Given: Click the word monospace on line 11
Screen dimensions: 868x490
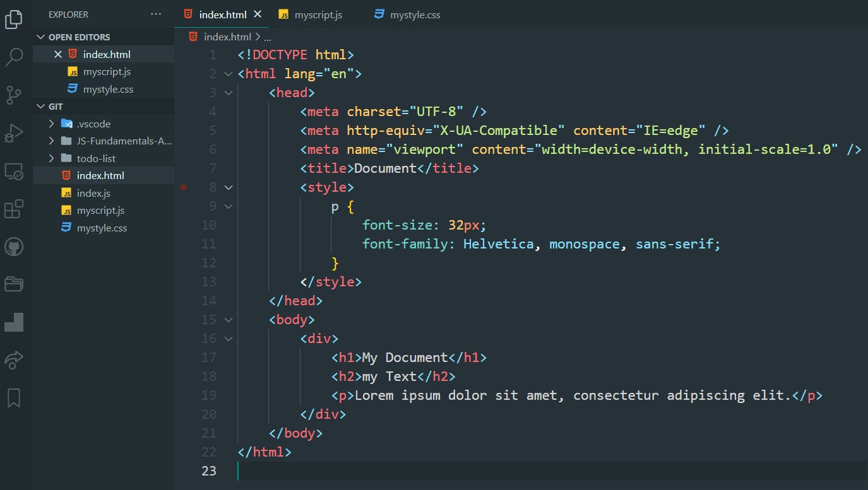Looking at the screenshot, I should click(584, 244).
